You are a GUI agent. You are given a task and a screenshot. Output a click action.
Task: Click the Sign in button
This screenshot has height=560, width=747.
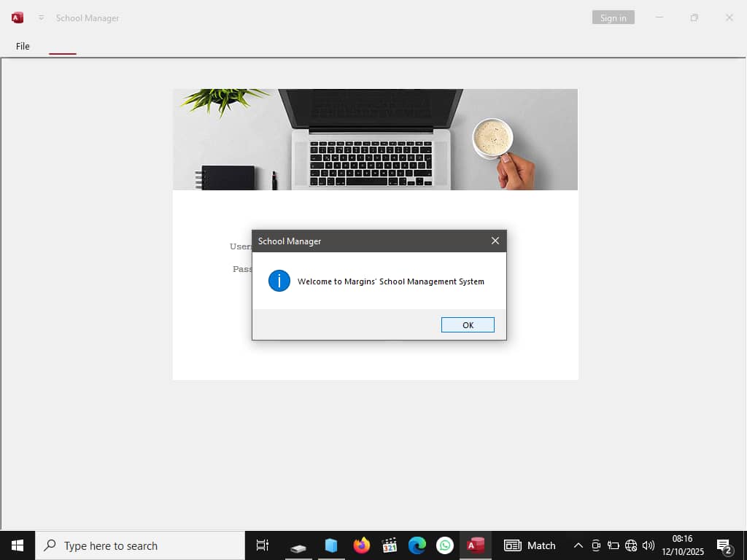[613, 17]
